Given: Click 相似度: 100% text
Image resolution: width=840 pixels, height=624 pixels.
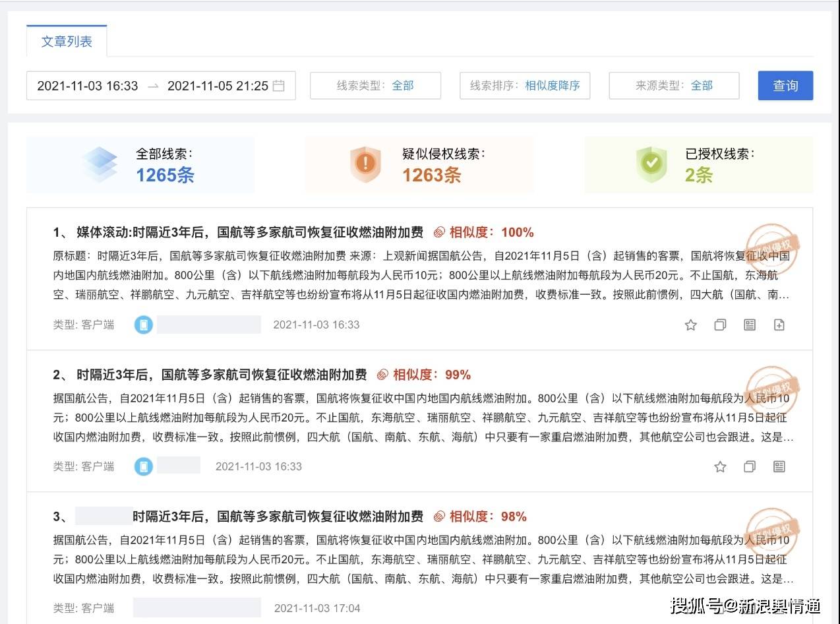Looking at the screenshot, I should pos(492,232).
